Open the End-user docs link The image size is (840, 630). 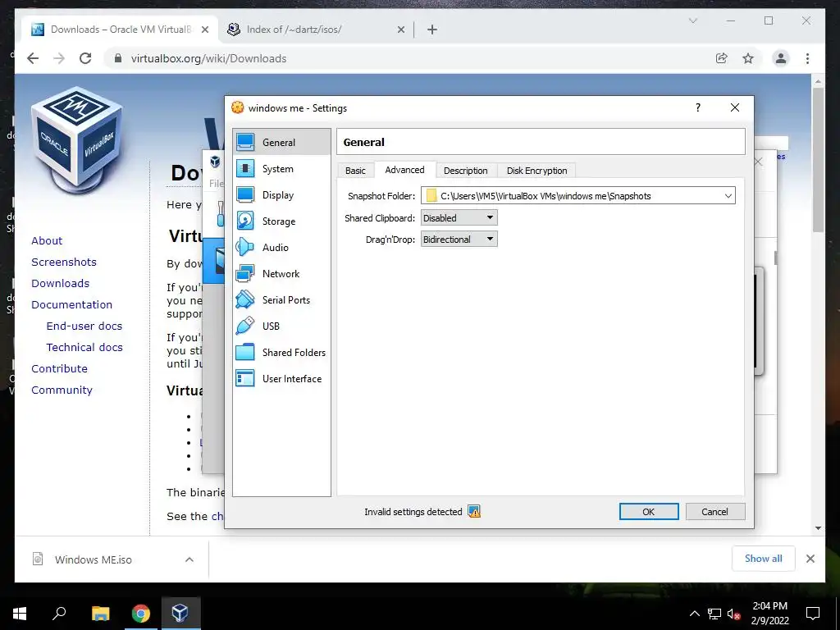click(84, 326)
